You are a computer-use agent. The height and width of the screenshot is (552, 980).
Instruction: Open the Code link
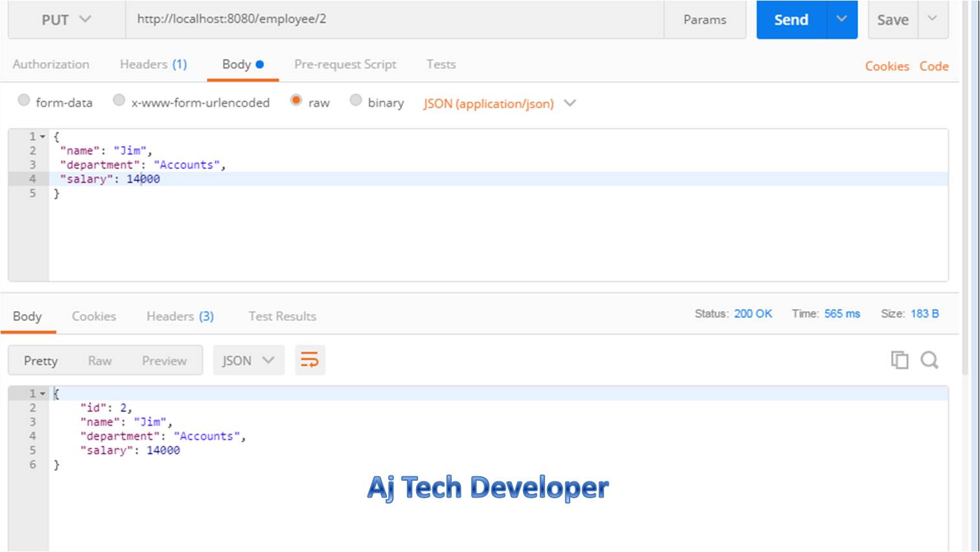click(934, 66)
